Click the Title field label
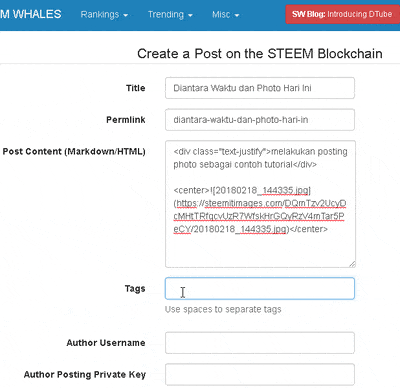This screenshot has width=400, height=388. point(136,88)
